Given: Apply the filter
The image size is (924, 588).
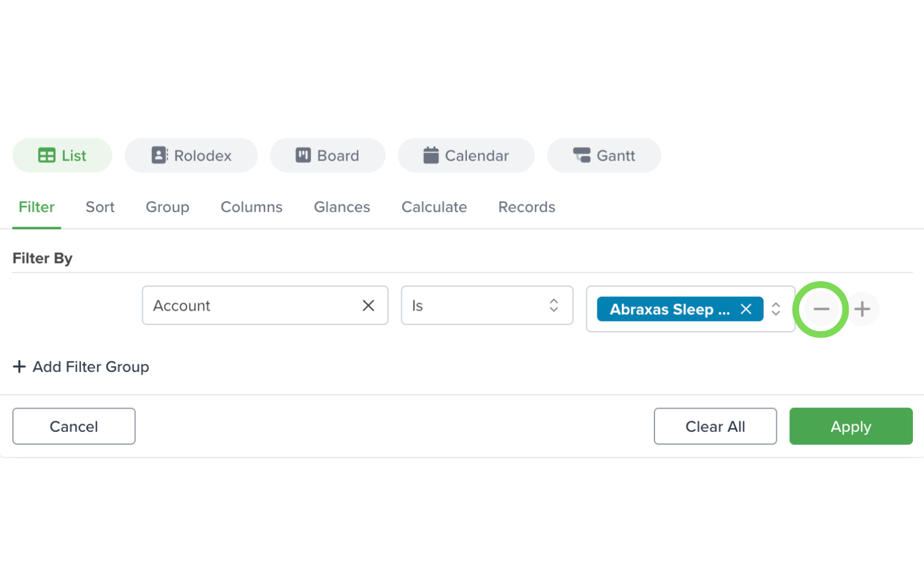Looking at the screenshot, I should [851, 426].
